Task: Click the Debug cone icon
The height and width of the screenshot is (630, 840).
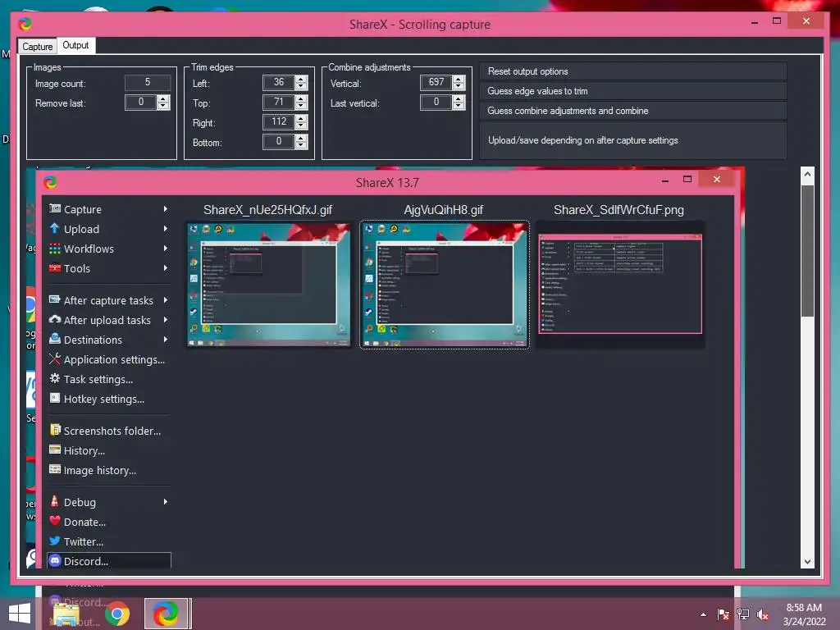Action: point(55,501)
